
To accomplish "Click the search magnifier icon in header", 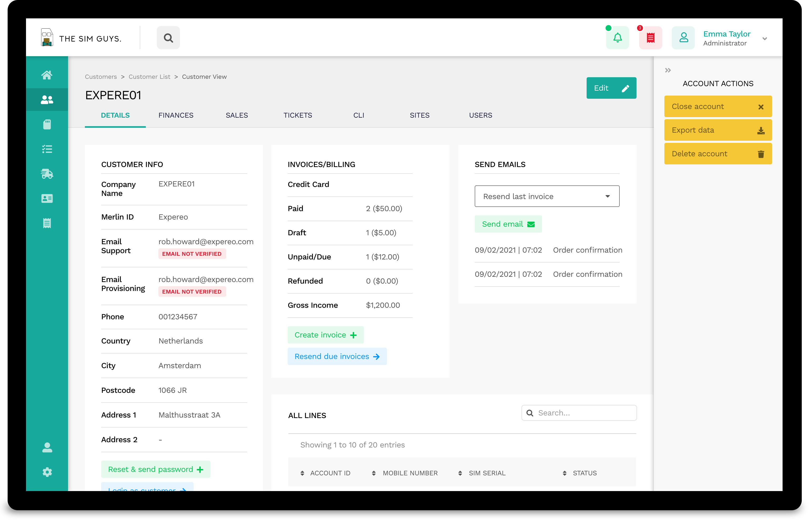I will click(168, 38).
